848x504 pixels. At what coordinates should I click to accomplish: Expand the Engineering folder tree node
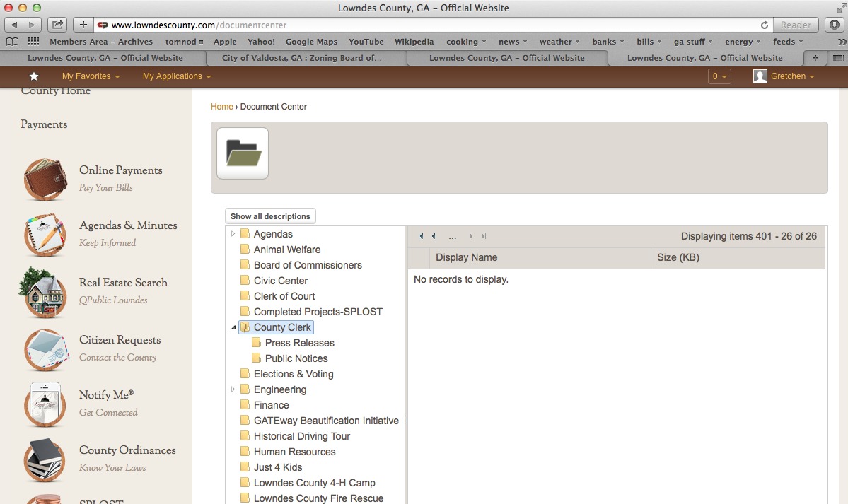point(233,389)
